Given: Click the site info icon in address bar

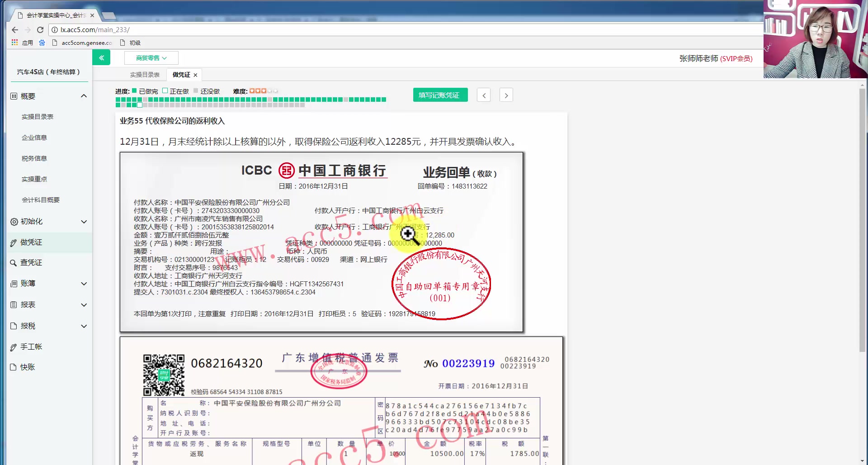Looking at the screenshot, I should tap(54, 30).
